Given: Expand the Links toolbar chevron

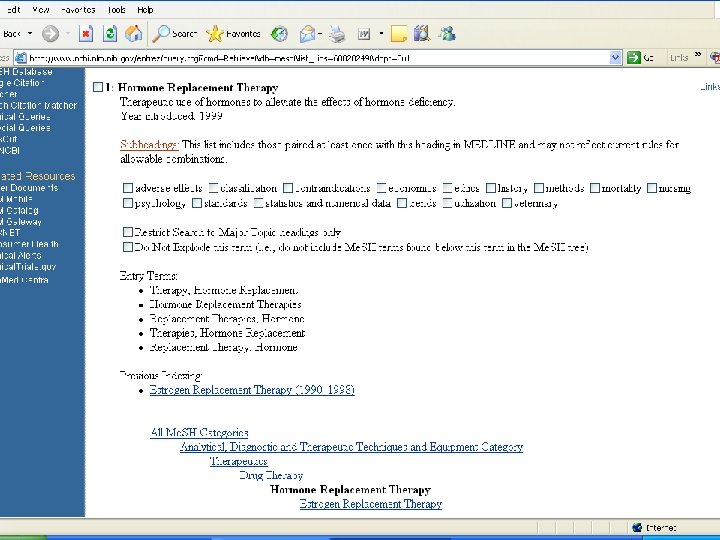Looking at the screenshot, I should [x=698, y=55].
